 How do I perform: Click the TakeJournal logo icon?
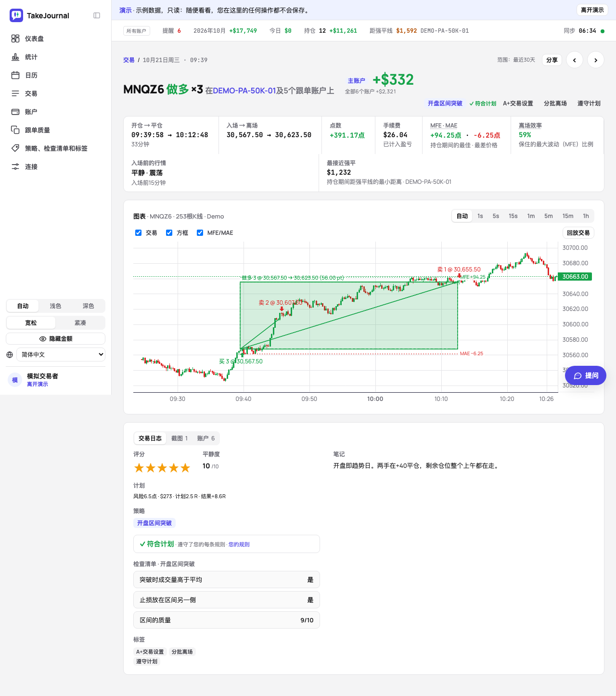pyautogui.click(x=16, y=15)
